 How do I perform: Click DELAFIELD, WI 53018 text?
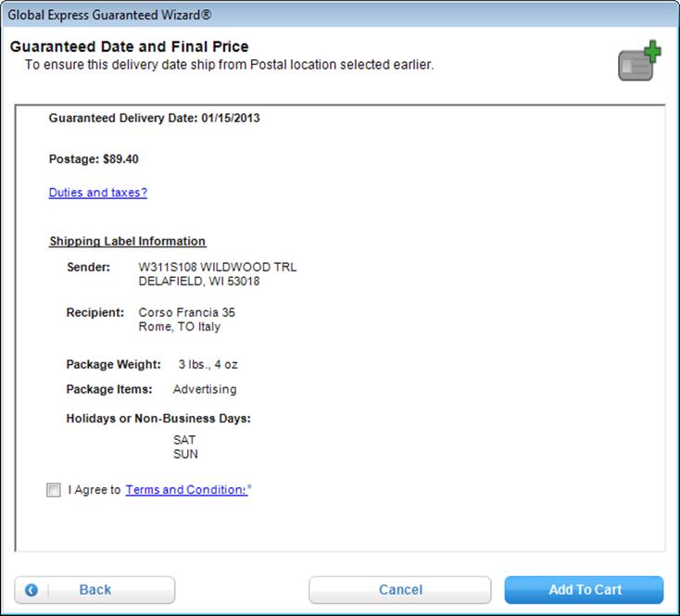pos(199,281)
